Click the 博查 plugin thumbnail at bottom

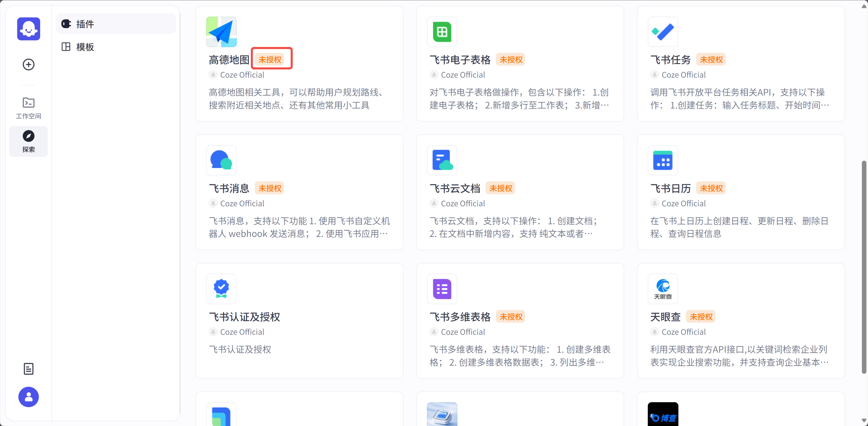click(x=663, y=415)
